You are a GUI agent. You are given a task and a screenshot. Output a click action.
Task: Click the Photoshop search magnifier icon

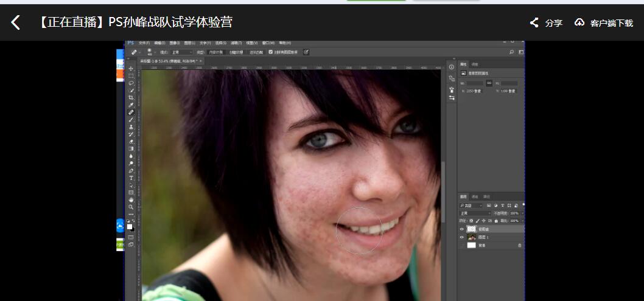pos(511,52)
